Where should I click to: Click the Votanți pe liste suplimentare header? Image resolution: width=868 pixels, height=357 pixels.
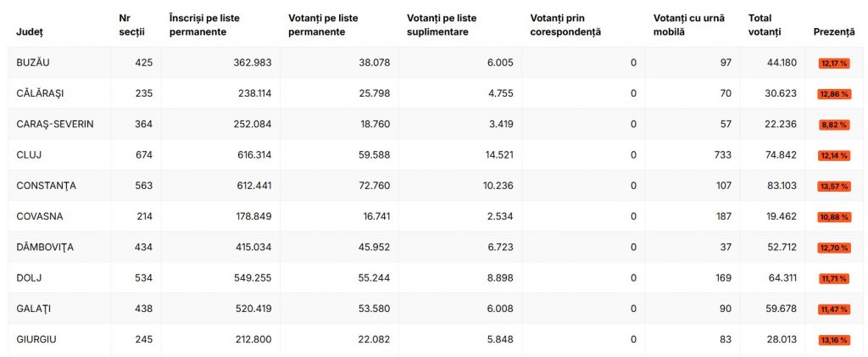442,25
